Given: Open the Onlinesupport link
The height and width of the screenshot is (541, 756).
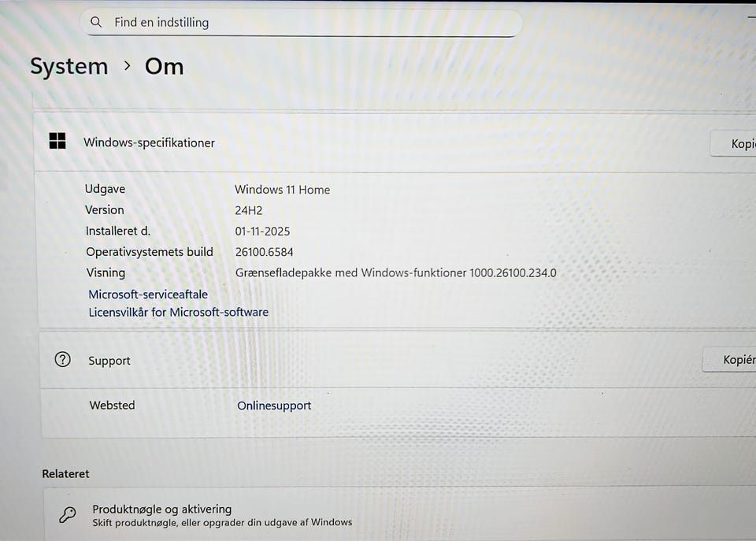Looking at the screenshot, I should [274, 406].
